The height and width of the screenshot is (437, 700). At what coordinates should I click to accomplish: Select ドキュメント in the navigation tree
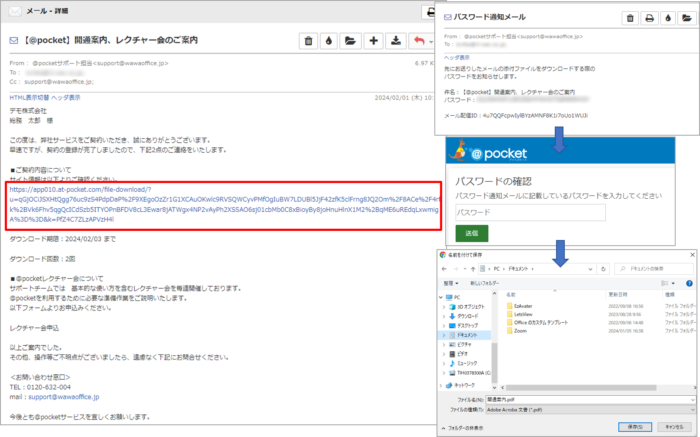click(x=467, y=335)
